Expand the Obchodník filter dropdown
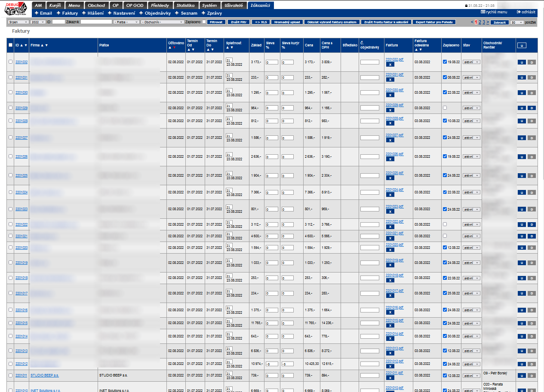 [162, 22]
